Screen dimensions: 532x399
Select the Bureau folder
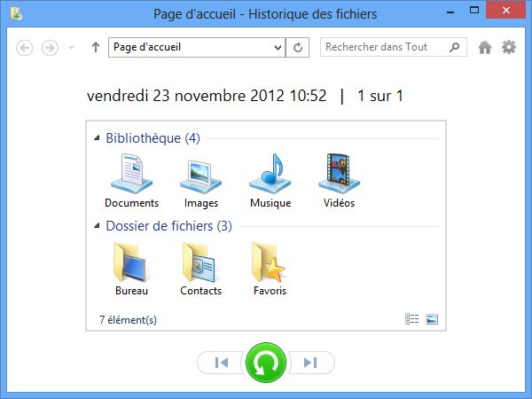click(131, 269)
